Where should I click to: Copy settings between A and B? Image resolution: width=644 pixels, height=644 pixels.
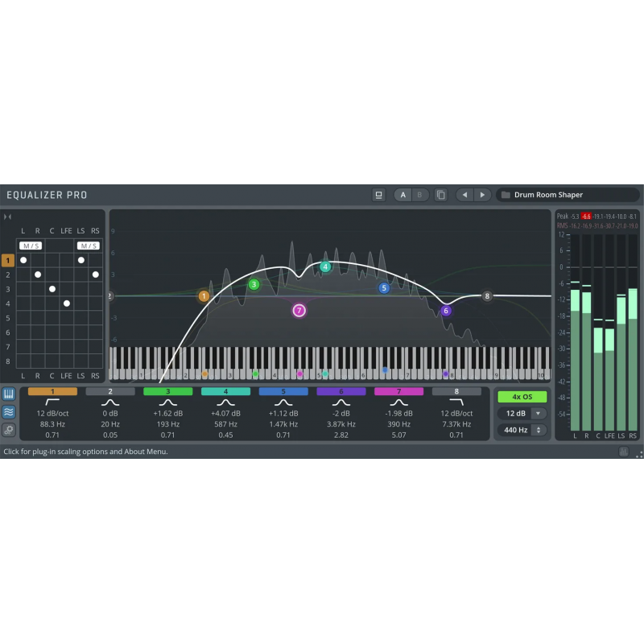click(x=440, y=195)
